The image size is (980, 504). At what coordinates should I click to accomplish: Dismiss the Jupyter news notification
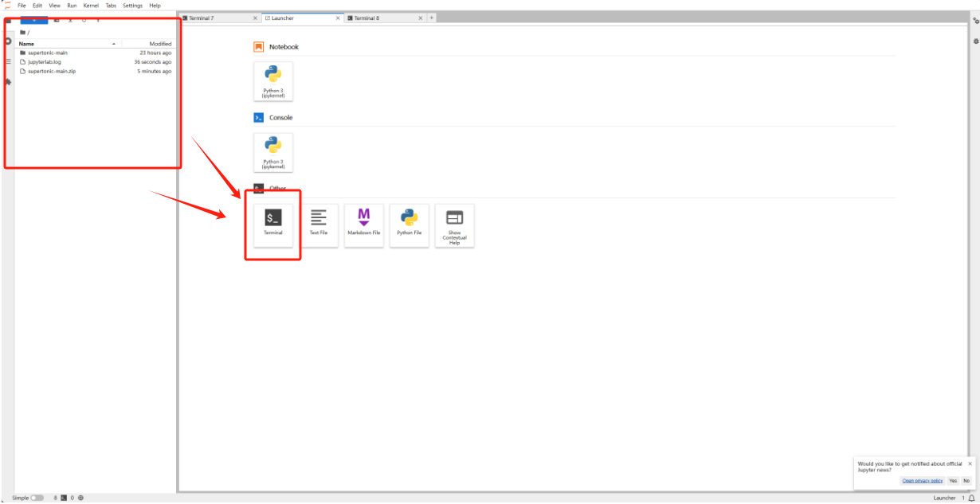point(970,463)
